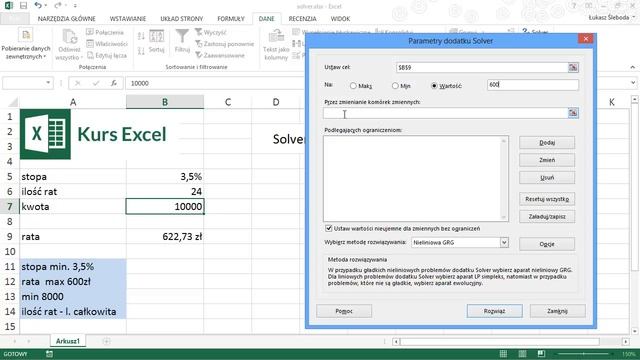Toggle Ustaw wartości nieujemne checkbox
Screen dimensions: 640x360
coord(329,228)
